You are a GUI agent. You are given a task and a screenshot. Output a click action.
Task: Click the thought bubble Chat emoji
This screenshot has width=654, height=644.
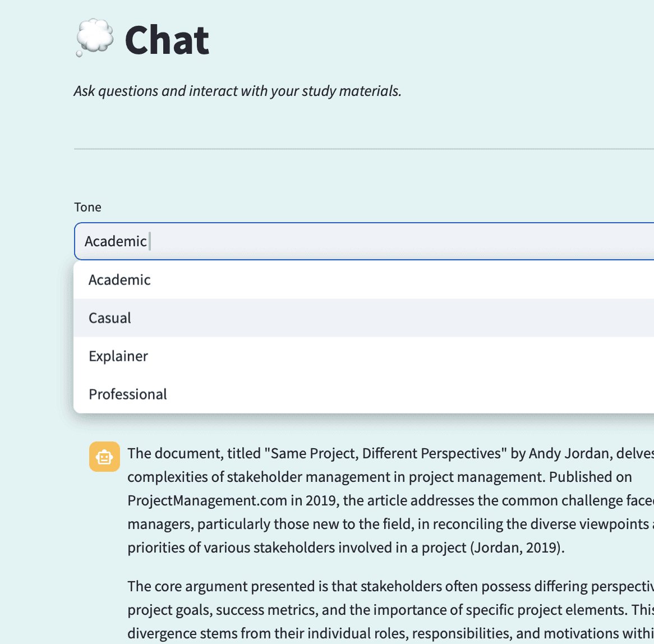(95, 38)
